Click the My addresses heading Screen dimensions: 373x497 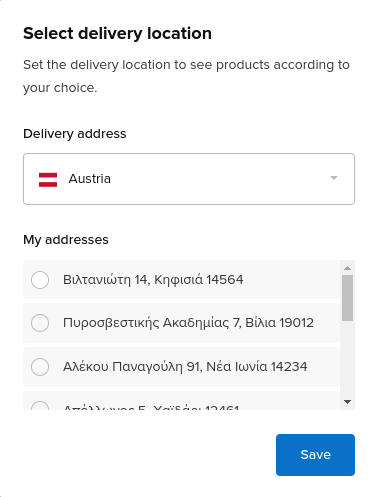[66, 240]
